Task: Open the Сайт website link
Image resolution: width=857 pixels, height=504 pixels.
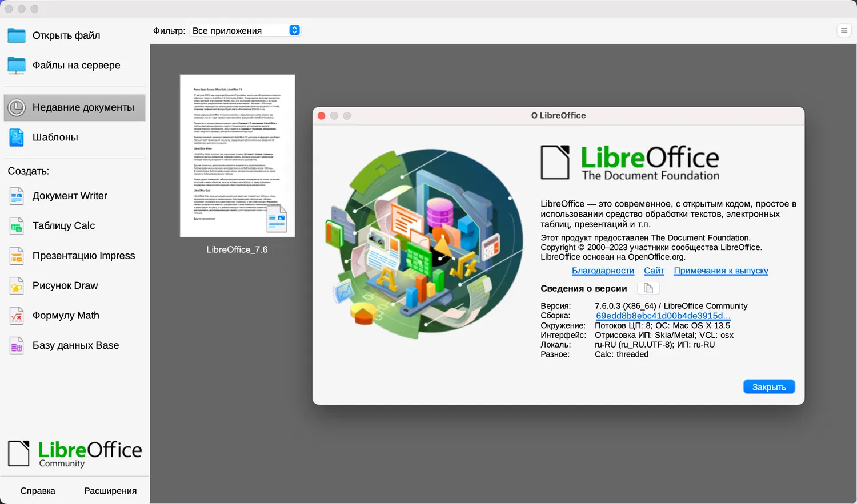Action: tap(654, 271)
